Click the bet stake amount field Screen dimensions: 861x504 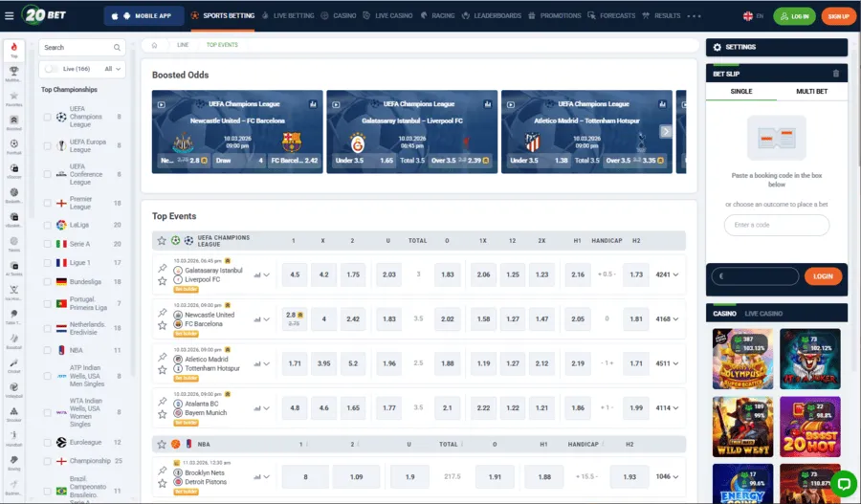coord(755,276)
